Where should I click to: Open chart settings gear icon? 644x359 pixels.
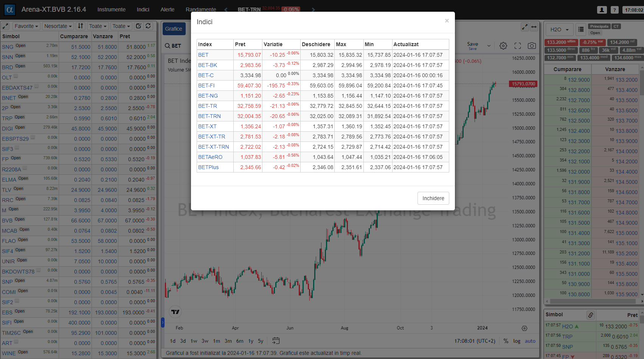503,46
